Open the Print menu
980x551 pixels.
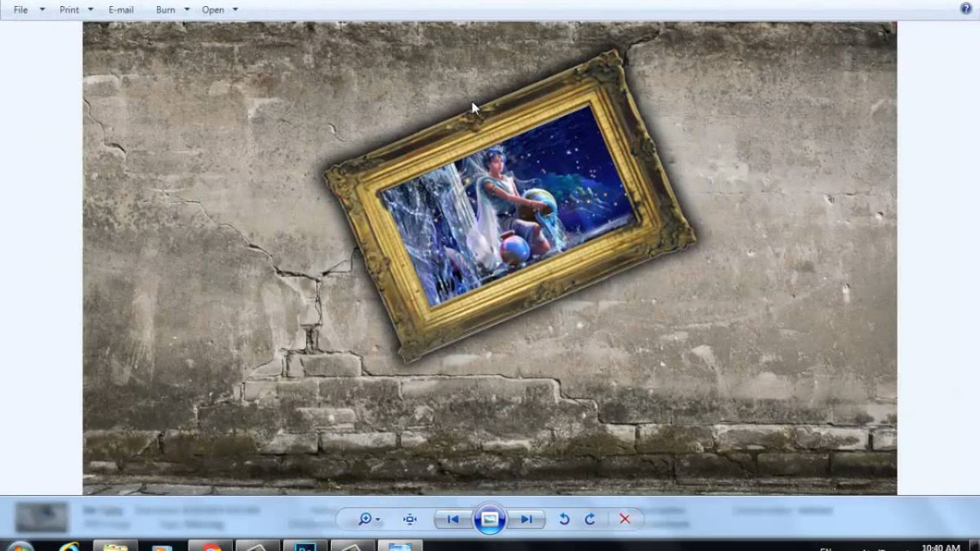tap(69, 10)
